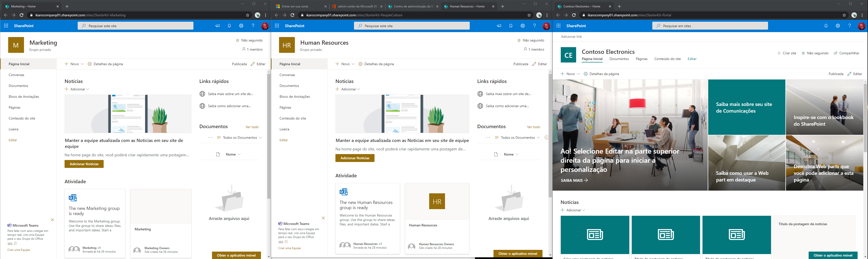This screenshot has width=868, height=259.
Task: Open help icon in Human Resources window
Action: [534, 26]
